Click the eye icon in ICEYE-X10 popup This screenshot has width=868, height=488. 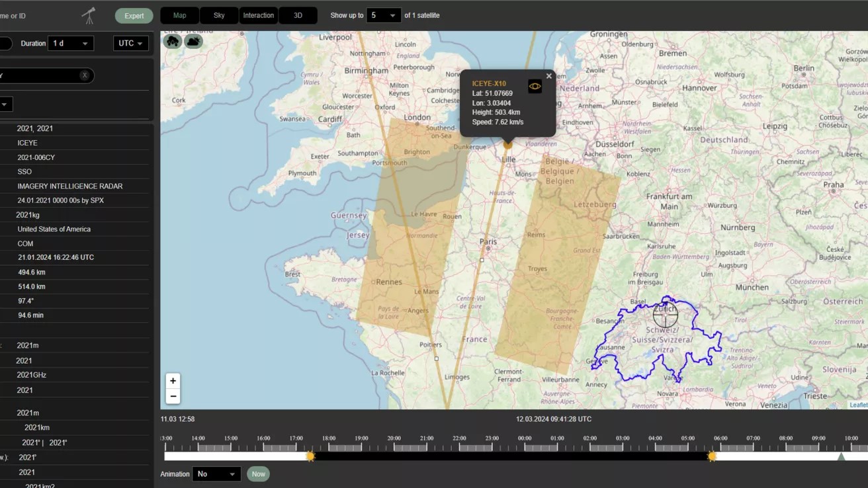tap(535, 86)
